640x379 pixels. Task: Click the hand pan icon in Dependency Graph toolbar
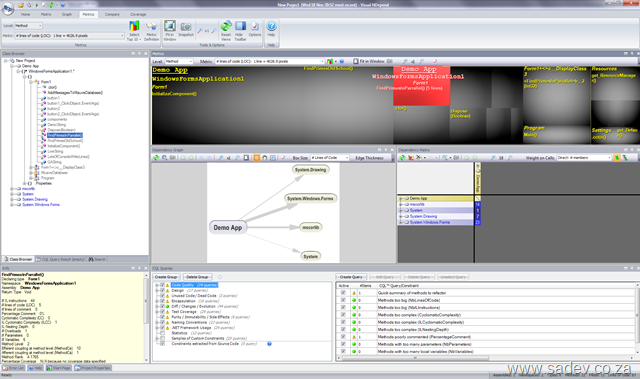coord(265,158)
